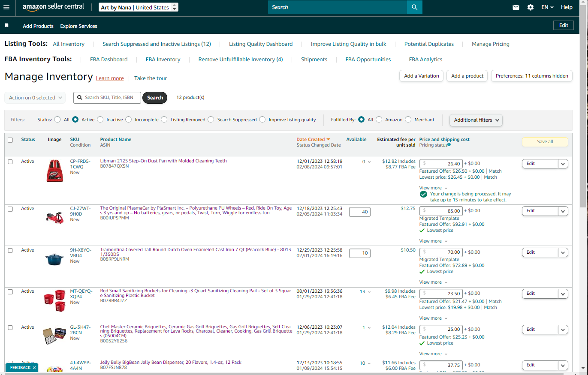Expand View more for the Tramontina row

pos(433,282)
